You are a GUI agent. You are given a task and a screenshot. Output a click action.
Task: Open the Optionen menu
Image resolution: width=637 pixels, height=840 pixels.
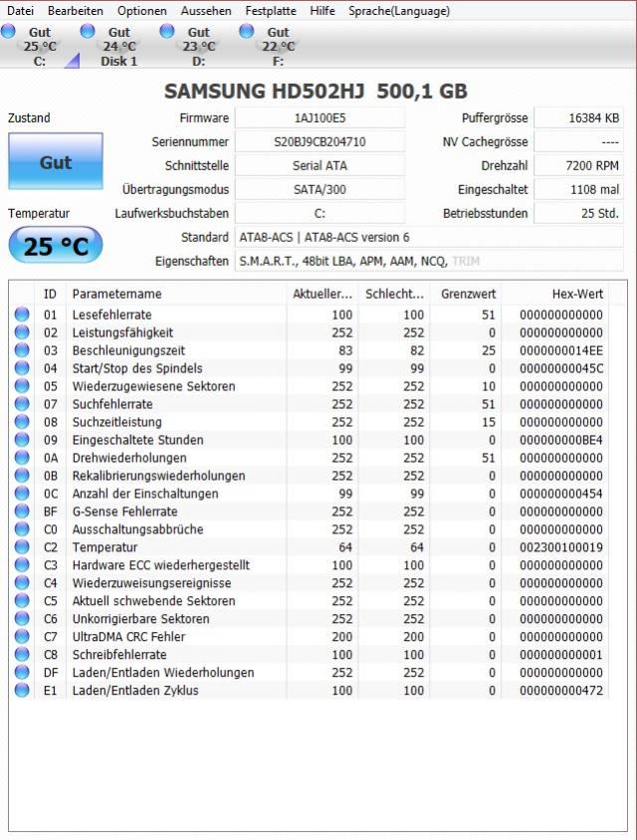click(x=142, y=11)
